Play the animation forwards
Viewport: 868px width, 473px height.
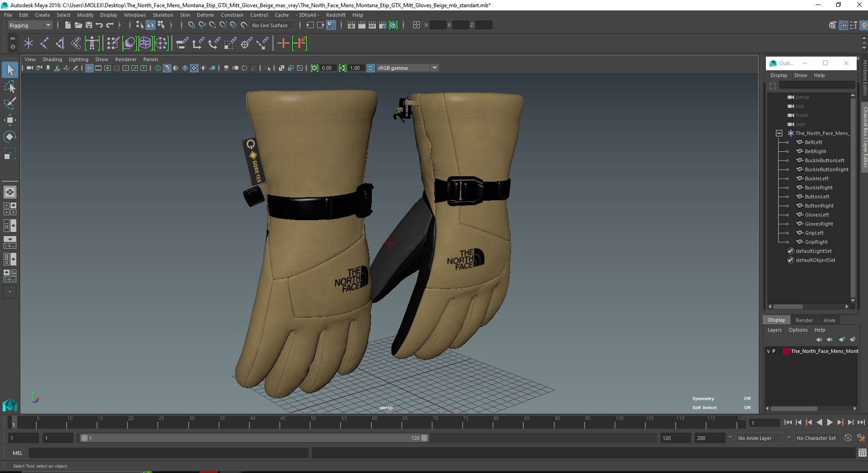coord(829,422)
